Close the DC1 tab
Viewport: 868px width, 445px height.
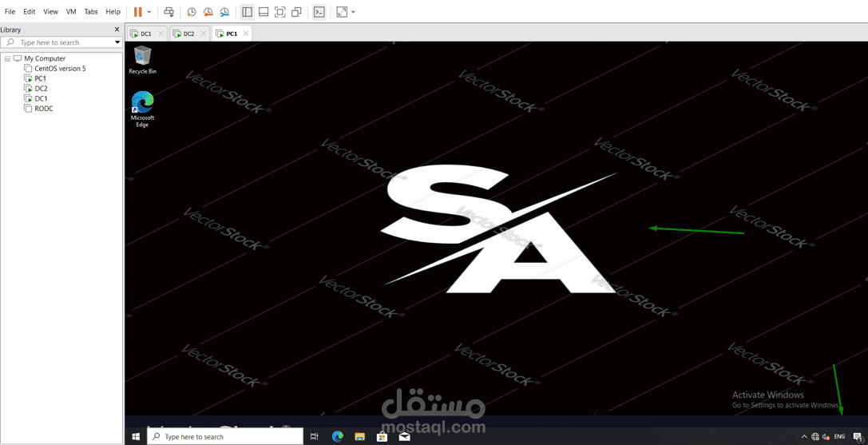161,34
